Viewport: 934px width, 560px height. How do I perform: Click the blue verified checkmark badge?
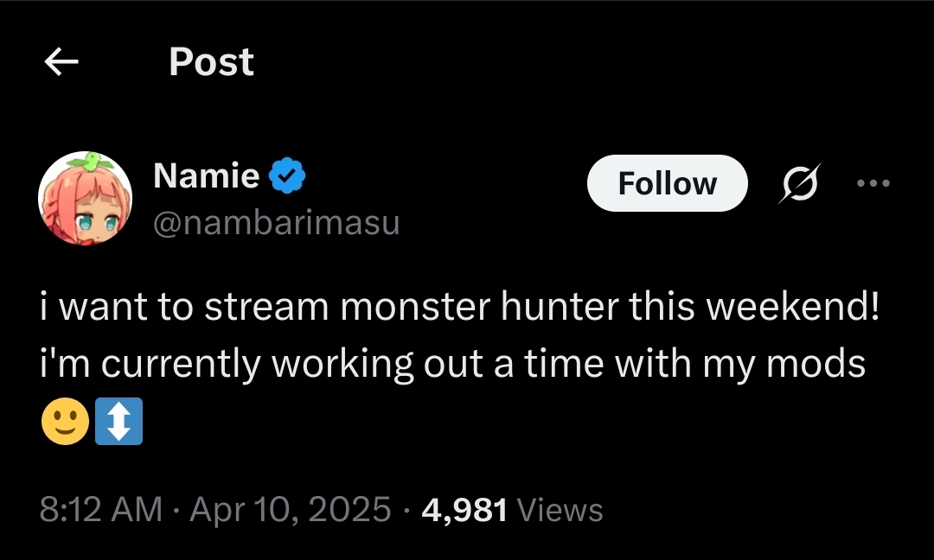[x=286, y=176]
